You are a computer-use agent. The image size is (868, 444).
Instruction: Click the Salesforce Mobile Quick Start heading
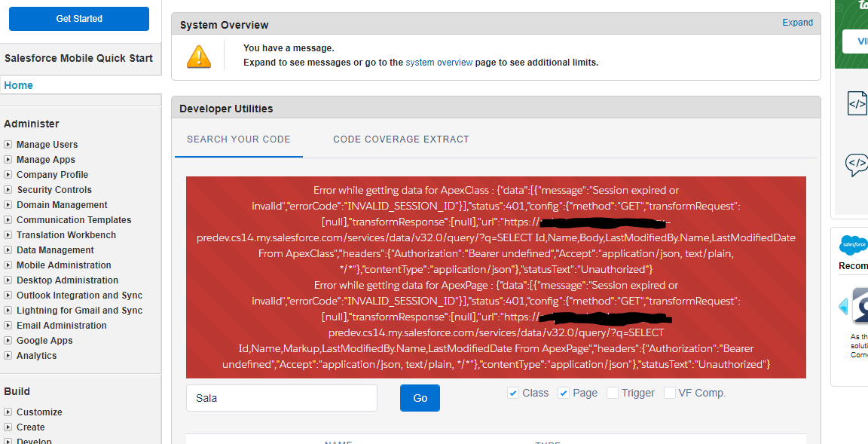(x=78, y=58)
